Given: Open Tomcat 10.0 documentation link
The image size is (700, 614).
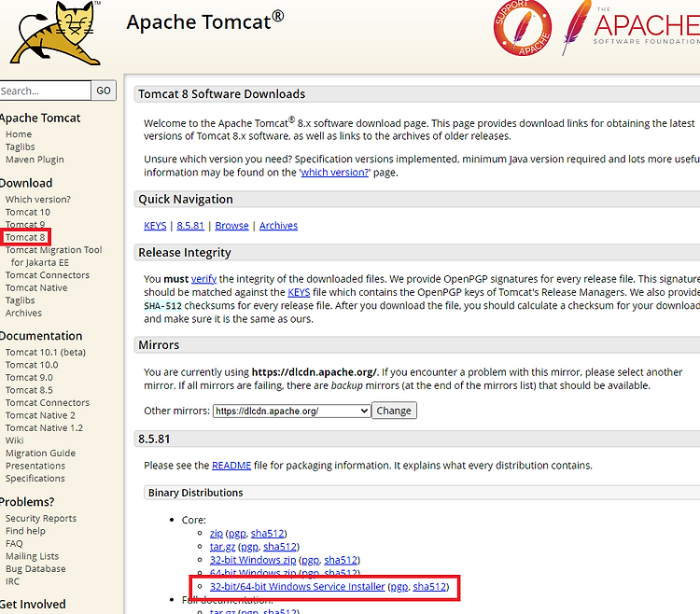Looking at the screenshot, I should tap(32, 365).
